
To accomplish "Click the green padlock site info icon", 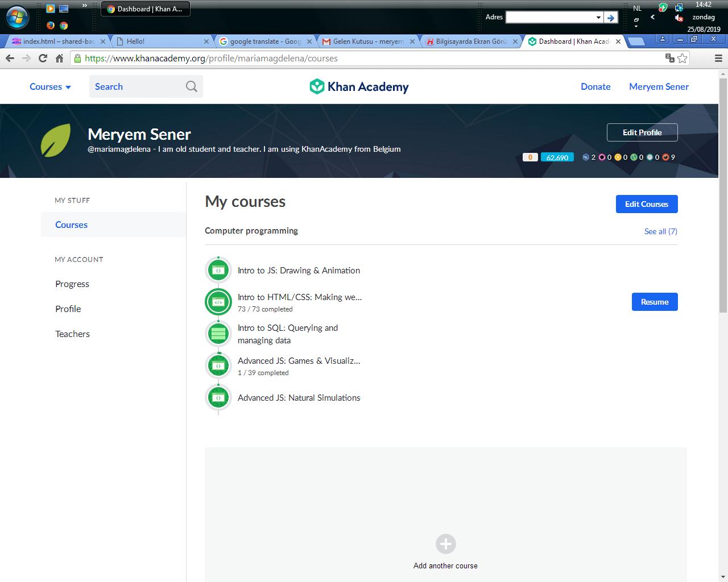I will (78, 58).
